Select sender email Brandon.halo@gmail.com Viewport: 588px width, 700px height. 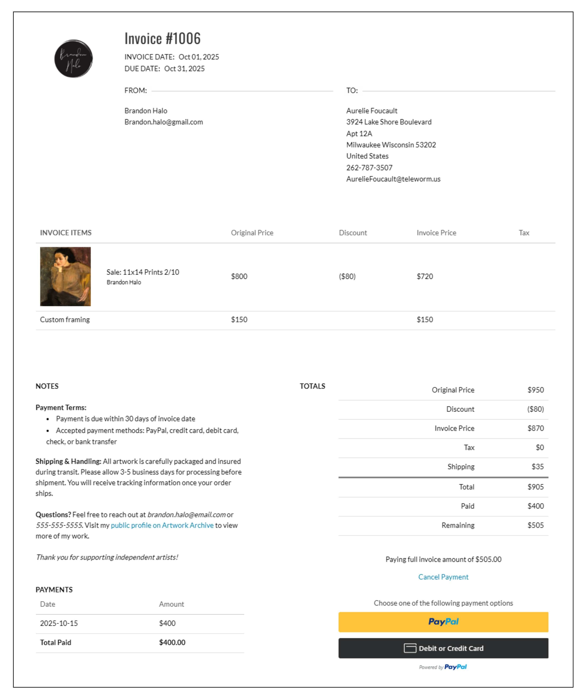[x=164, y=122]
